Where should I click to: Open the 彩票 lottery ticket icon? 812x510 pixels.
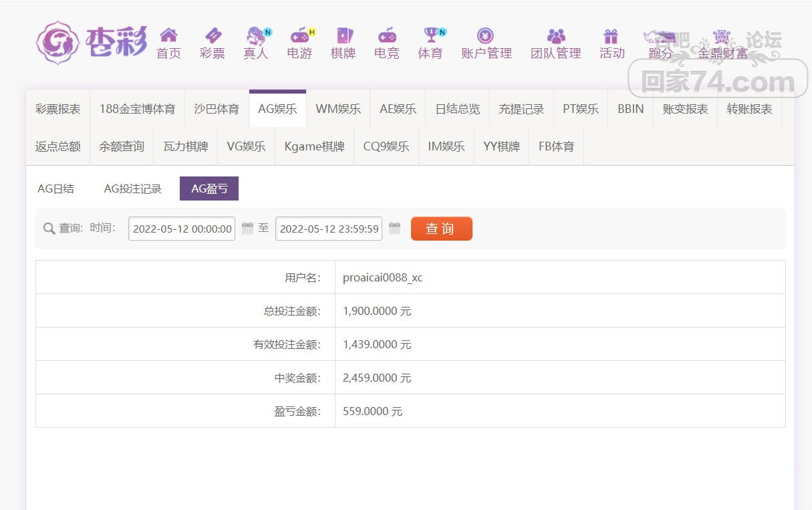(213, 35)
